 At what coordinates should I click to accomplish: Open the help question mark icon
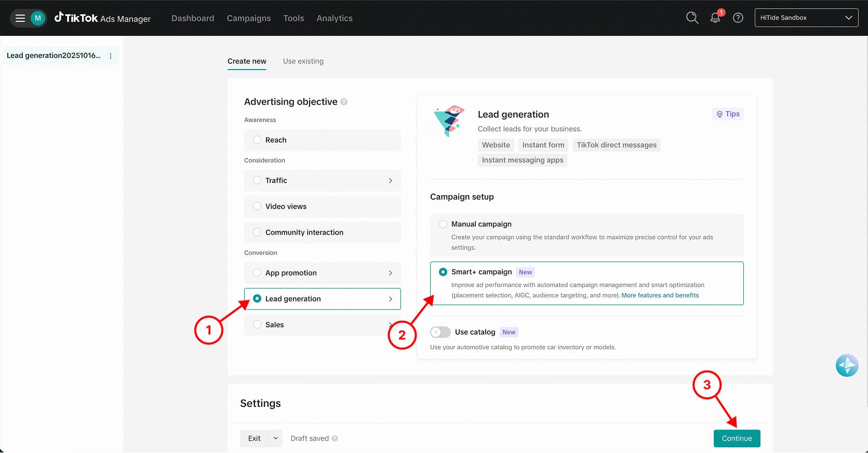738,18
